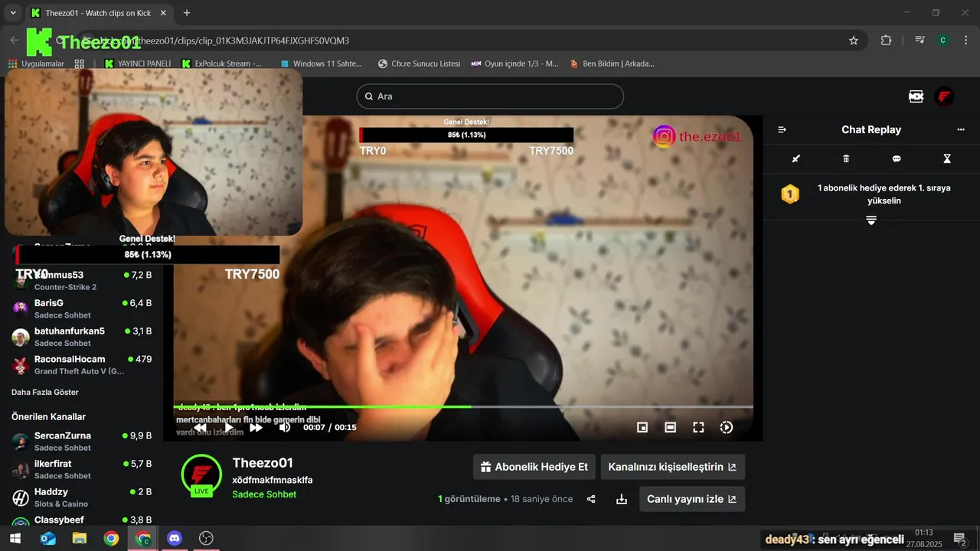This screenshot has height=551, width=980.
Task: Expand the gift leaderboard down arrow
Action: pyautogui.click(x=871, y=220)
